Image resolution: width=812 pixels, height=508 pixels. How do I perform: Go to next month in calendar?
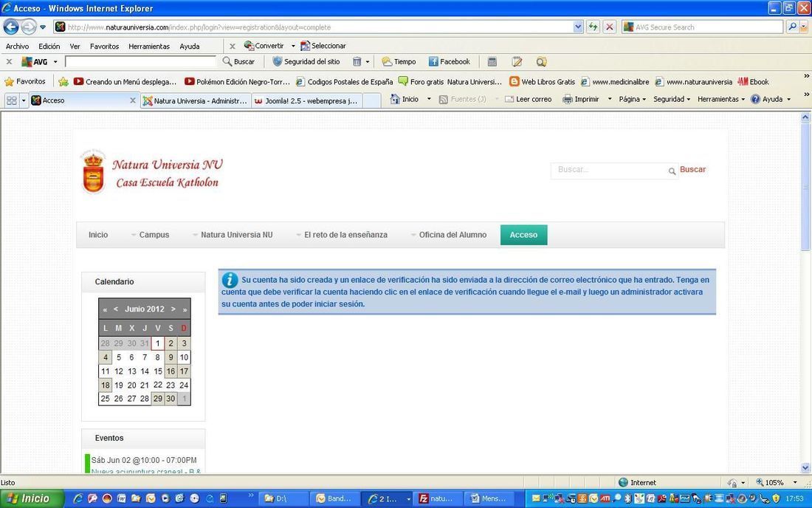coord(173,309)
